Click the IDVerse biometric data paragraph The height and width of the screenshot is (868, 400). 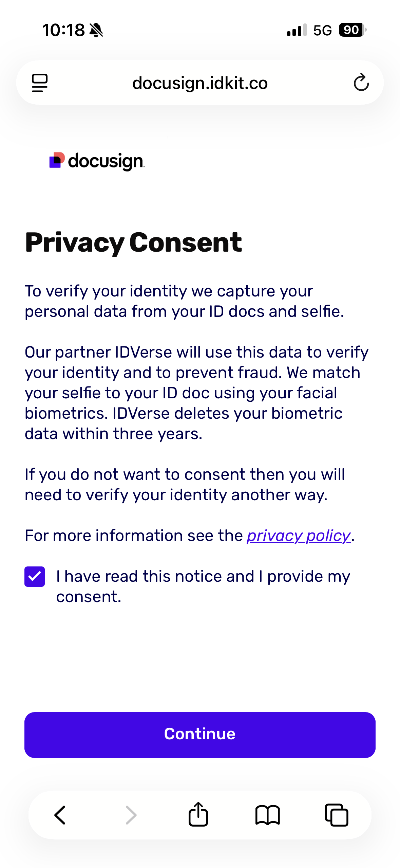coord(197,393)
